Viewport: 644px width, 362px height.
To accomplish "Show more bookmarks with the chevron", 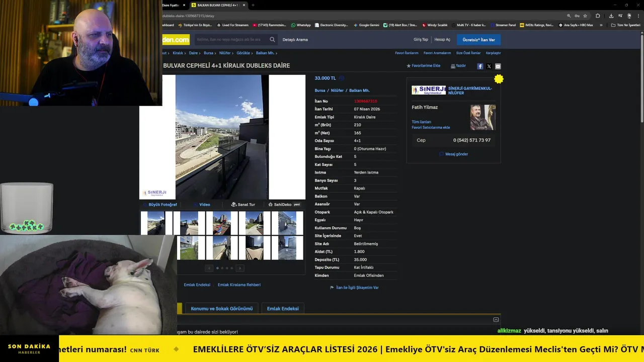I will (x=601, y=25).
